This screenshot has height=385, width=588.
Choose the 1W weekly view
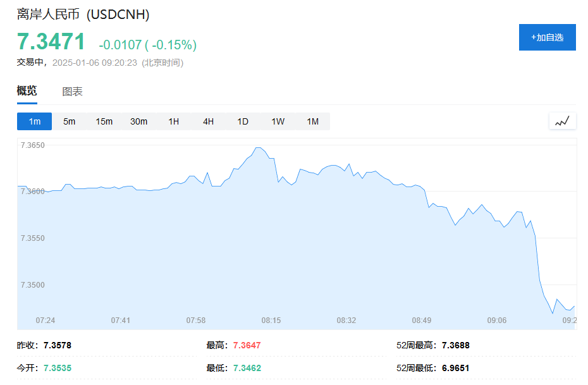pos(278,121)
